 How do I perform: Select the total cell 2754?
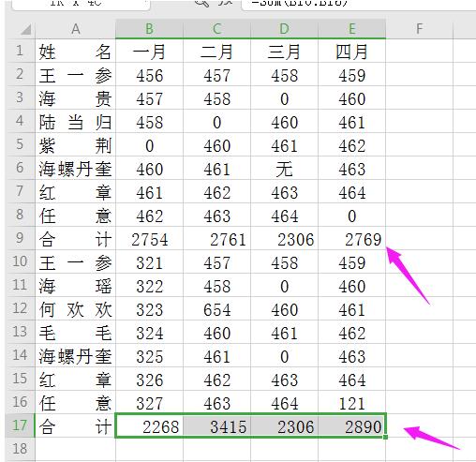pos(149,238)
